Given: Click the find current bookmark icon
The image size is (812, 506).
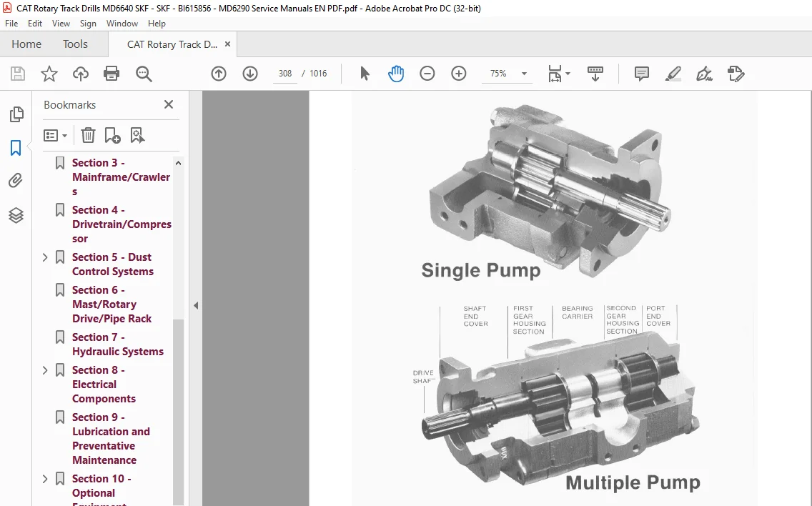Looking at the screenshot, I should pyautogui.click(x=137, y=135).
